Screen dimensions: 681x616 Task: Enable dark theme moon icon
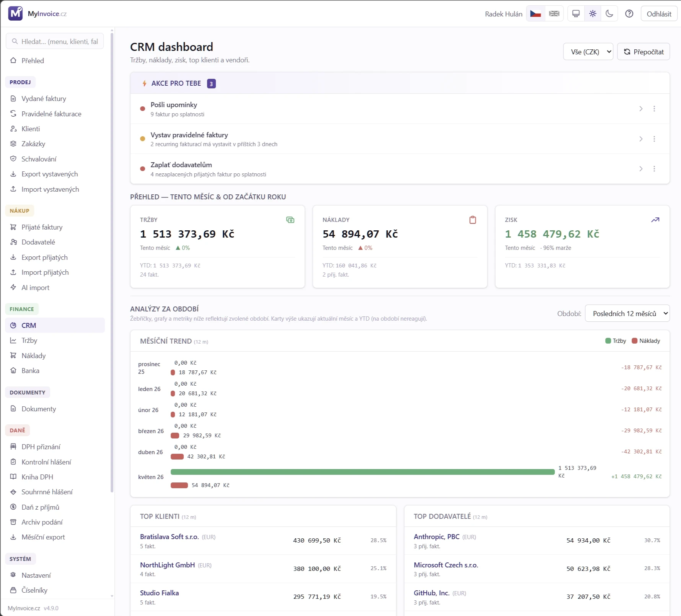coord(609,14)
